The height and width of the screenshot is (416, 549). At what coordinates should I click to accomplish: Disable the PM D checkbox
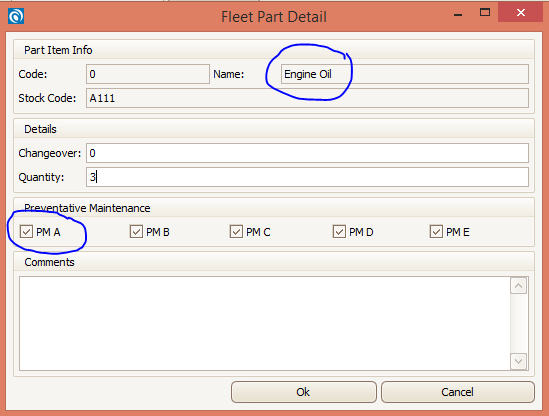coord(339,232)
